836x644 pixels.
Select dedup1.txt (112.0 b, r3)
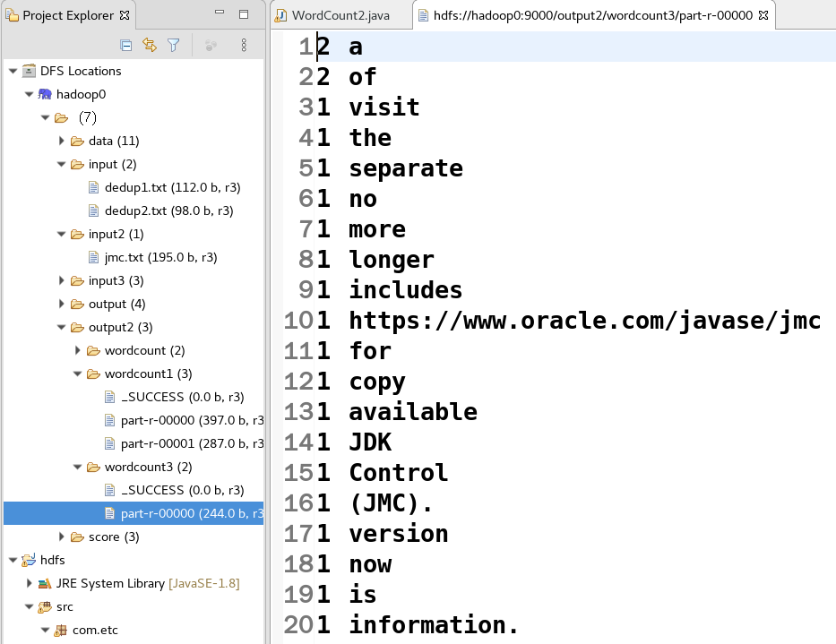[172, 188]
